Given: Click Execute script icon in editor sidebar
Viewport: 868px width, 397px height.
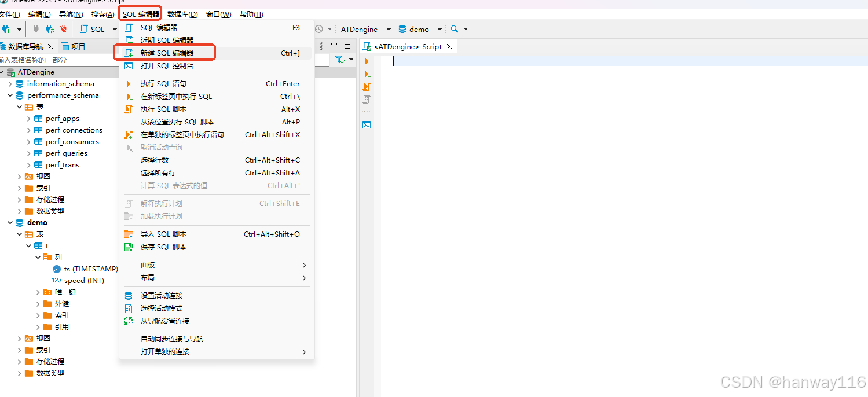Looking at the screenshot, I should tap(367, 87).
